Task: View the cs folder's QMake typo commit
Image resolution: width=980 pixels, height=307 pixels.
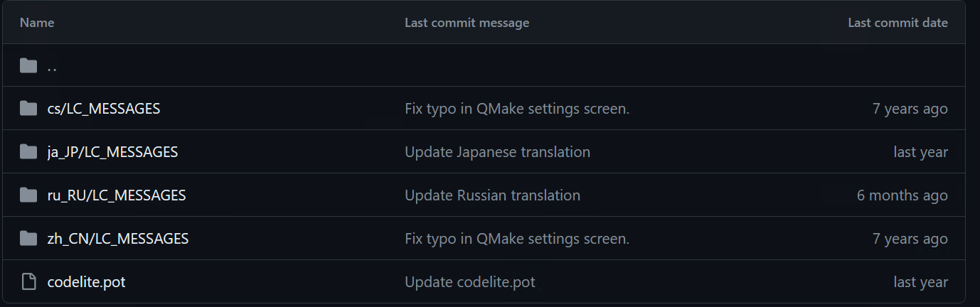Action: [517, 109]
